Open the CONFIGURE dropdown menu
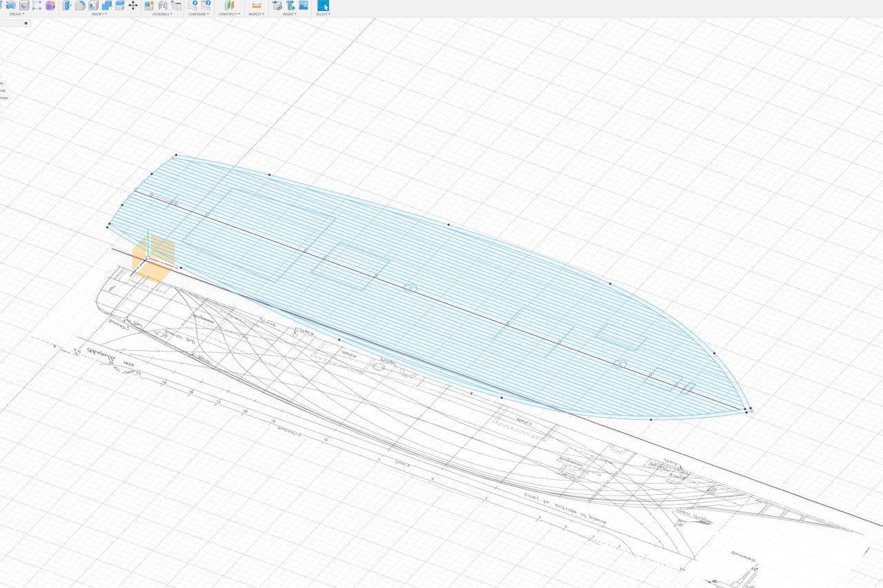 click(x=199, y=14)
